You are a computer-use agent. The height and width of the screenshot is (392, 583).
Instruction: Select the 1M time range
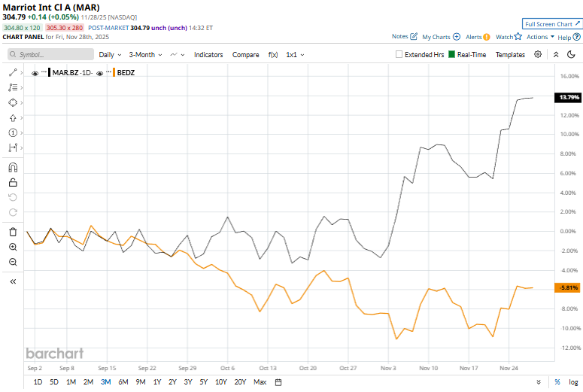click(71, 382)
